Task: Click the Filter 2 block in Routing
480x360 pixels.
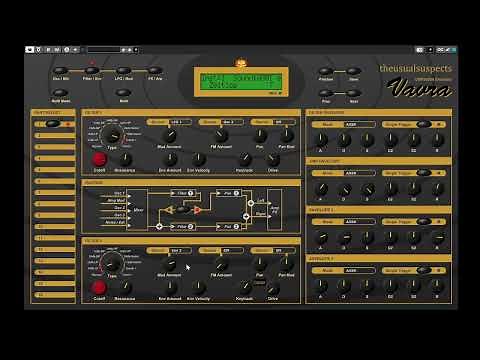Action: point(184,227)
